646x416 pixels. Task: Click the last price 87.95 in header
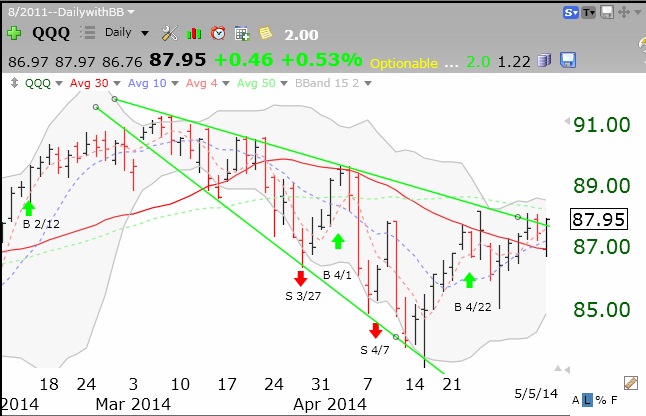(x=178, y=60)
